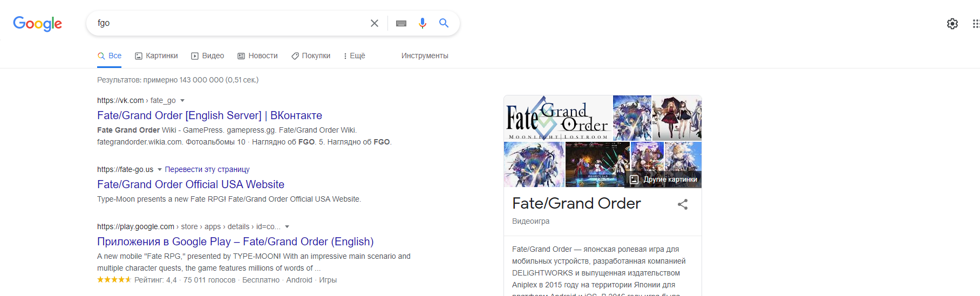This screenshot has width=980, height=296.
Task: Open Fate/Grand Order Official USA Website link
Action: (190, 184)
